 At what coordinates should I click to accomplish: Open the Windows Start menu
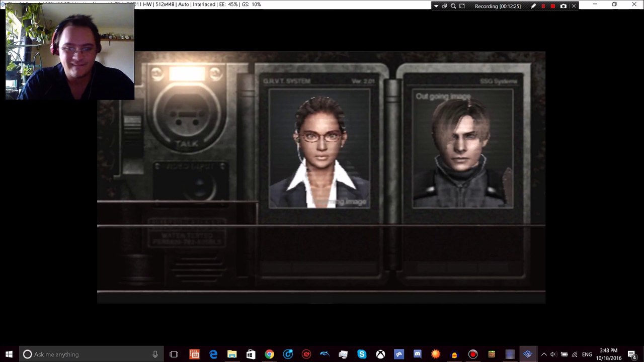[x=9, y=354]
